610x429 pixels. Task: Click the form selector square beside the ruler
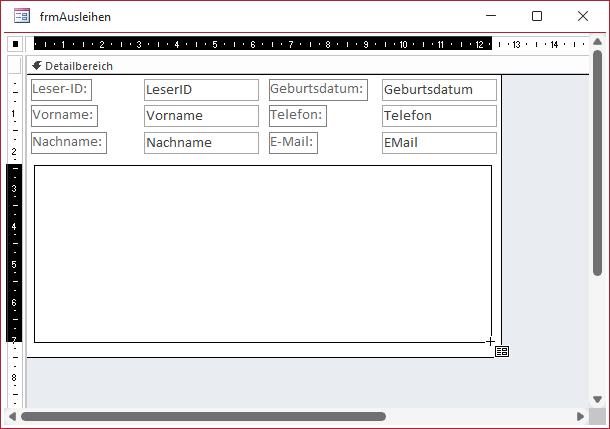(15, 44)
